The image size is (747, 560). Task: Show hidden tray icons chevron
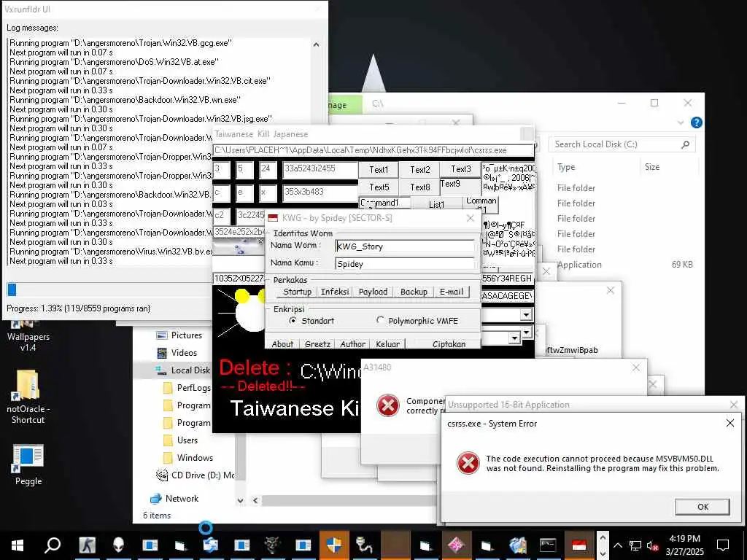(x=617, y=545)
